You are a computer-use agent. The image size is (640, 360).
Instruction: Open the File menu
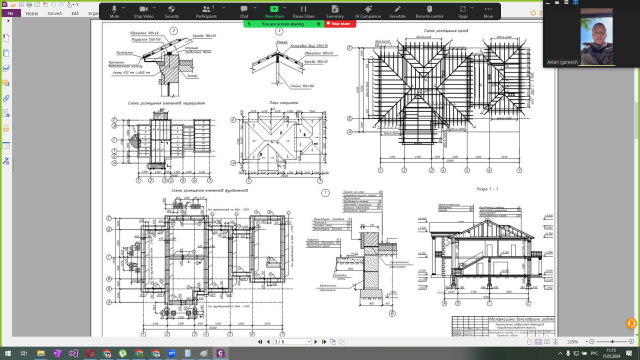tap(11, 13)
